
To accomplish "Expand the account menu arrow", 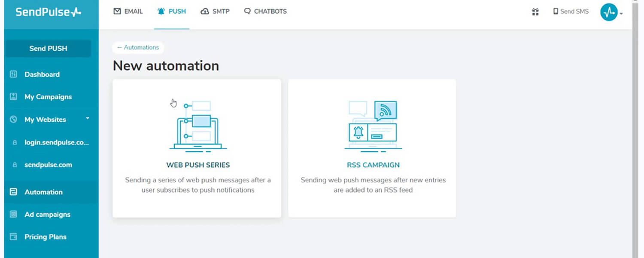I will [621, 14].
